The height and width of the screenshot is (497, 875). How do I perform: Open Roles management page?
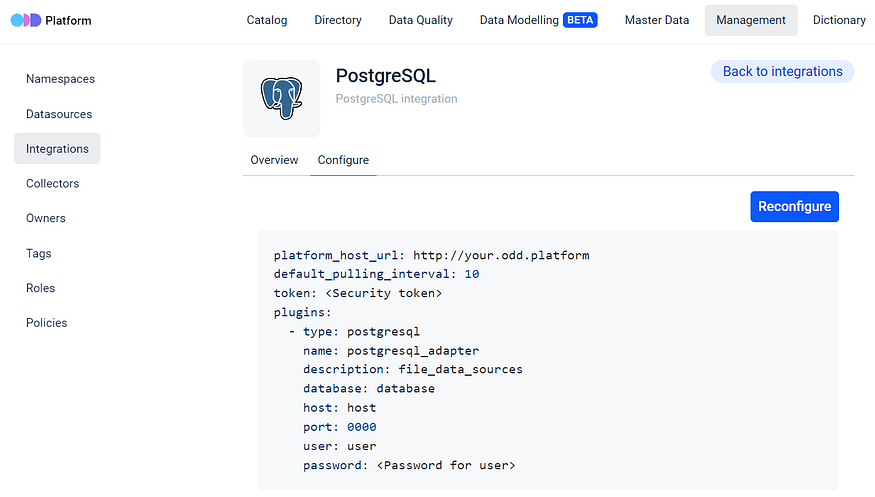[41, 288]
